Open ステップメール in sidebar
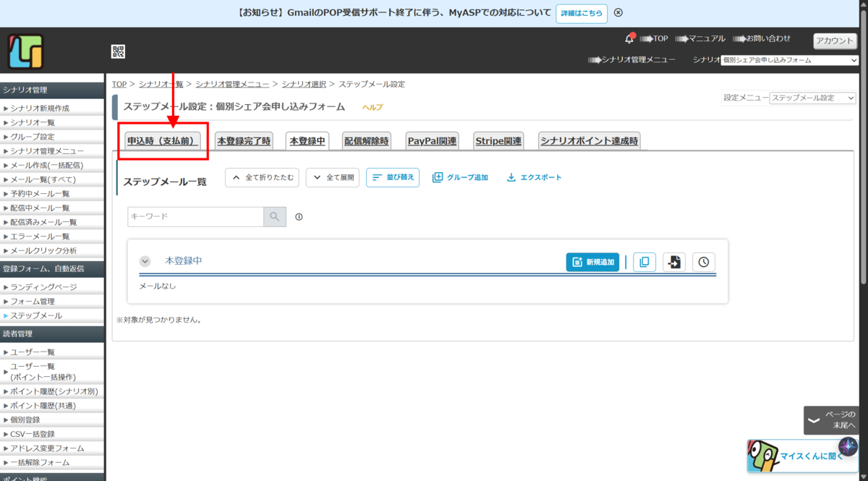Viewport: 868px width, 481px height. 36,316
